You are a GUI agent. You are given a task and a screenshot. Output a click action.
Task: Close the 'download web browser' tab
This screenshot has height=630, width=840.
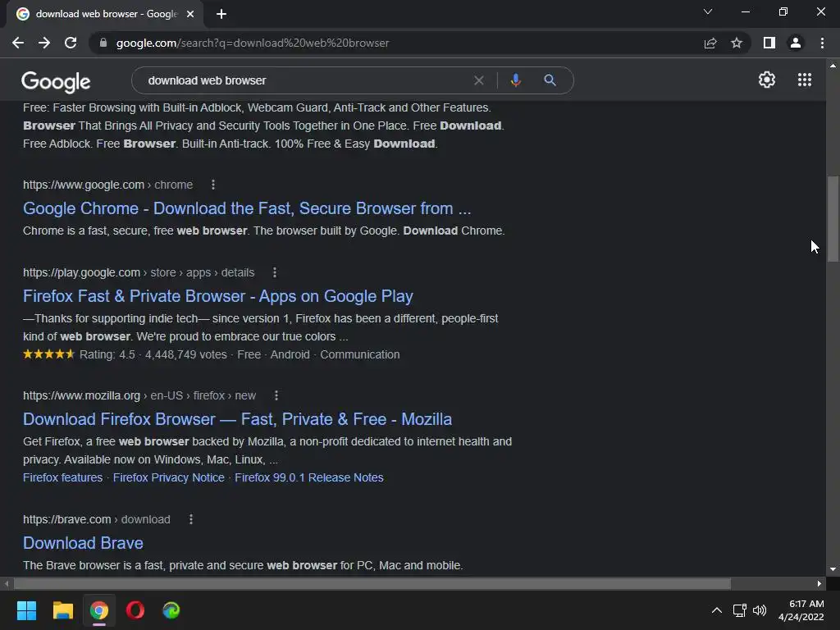tap(190, 14)
